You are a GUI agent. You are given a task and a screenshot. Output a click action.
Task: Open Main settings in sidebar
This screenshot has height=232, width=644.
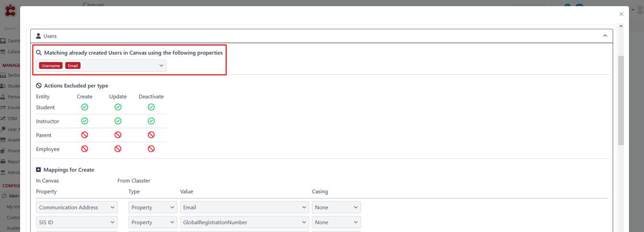coord(10,196)
